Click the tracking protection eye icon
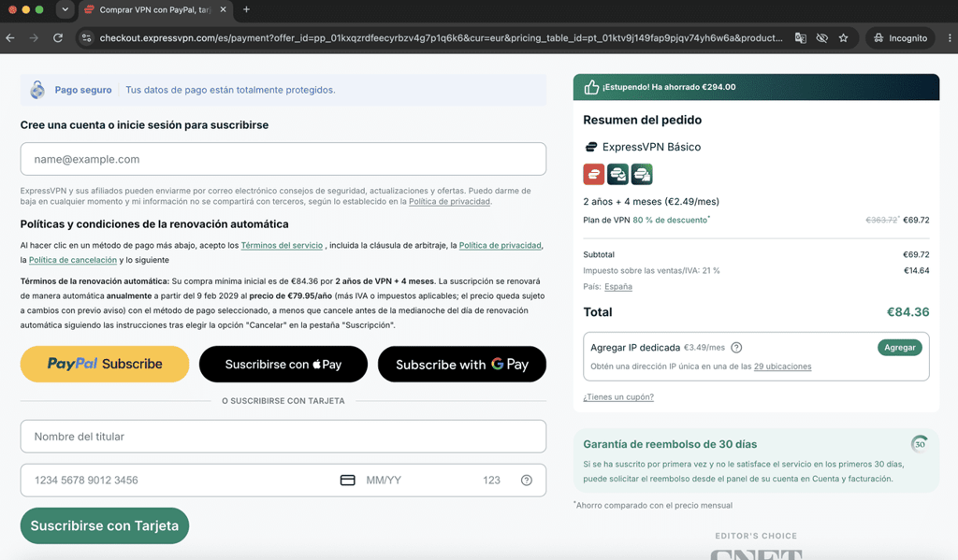 pos(821,37)
